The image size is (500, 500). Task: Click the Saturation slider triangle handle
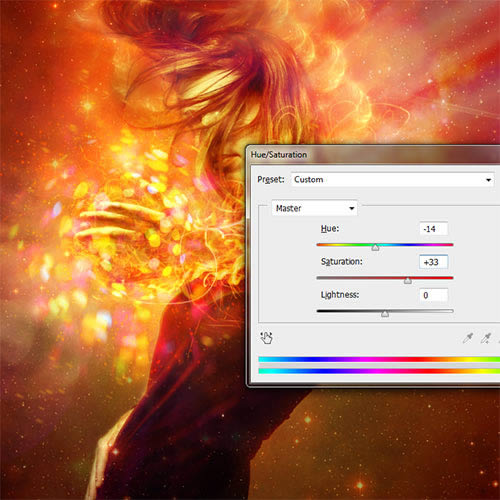pos(408,280)
